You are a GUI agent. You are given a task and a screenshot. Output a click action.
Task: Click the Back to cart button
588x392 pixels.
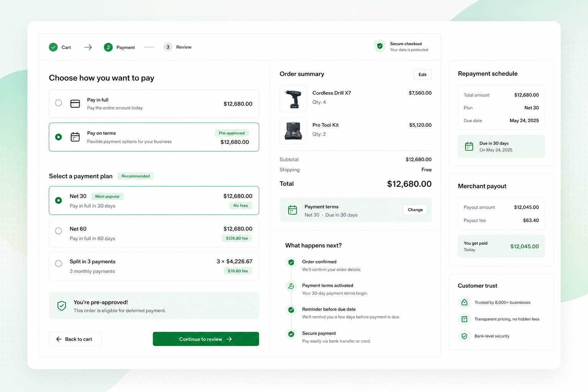tap(75, 339)
